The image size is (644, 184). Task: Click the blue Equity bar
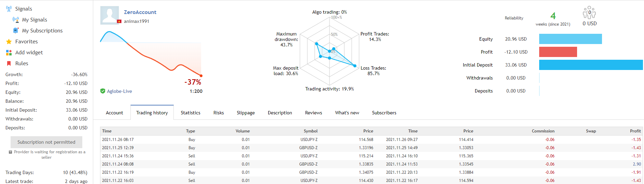[x=570, y=39]
